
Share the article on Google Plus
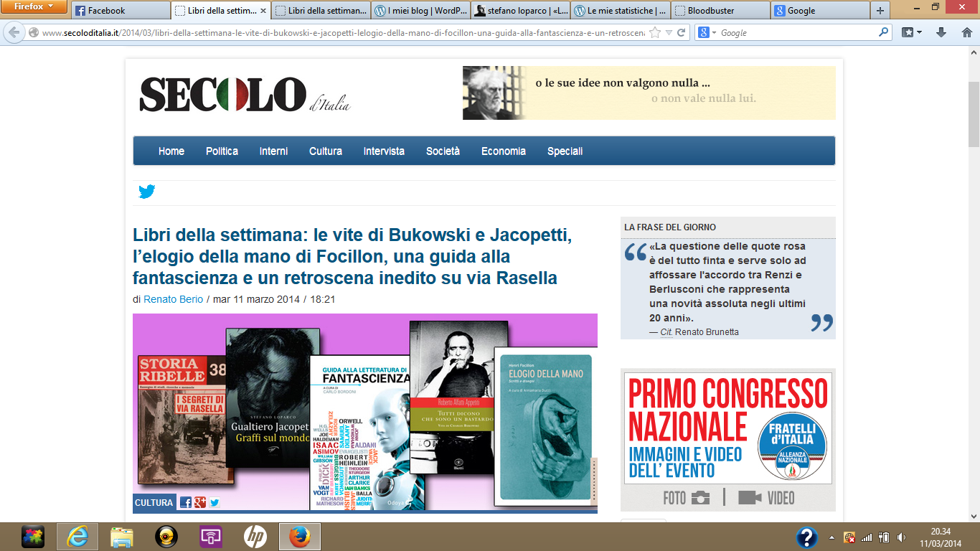pyautogui.click(x=200, y=502)
